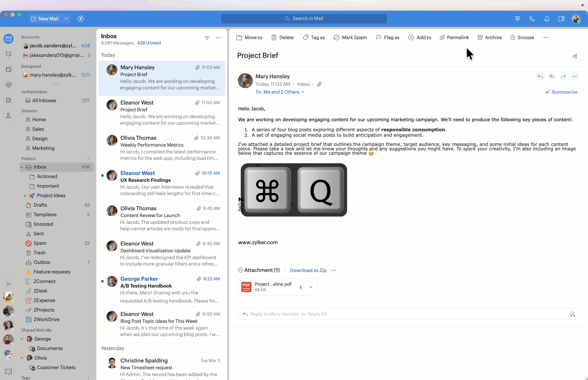Image resolution: width=588 pixels, height=380 pixels.
Task: Open the New Mail dropdown arrow
Action: pos(66,19)
